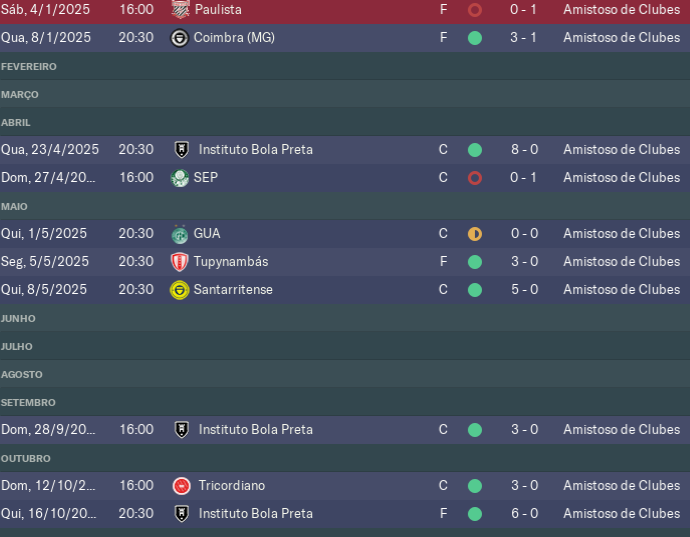
Task: Click the Tupynambás red shield crest
Action: pyautogui.click(x=179, y=262)
